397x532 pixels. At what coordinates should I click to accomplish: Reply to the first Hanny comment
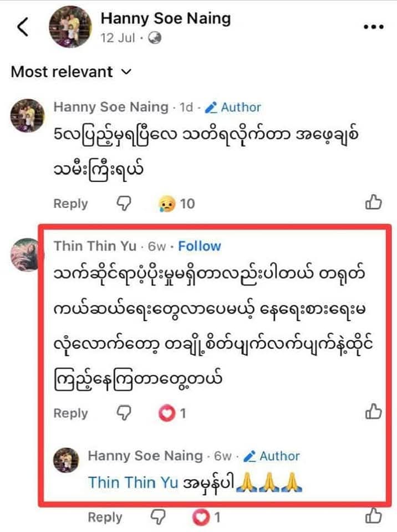click(70, 203)
